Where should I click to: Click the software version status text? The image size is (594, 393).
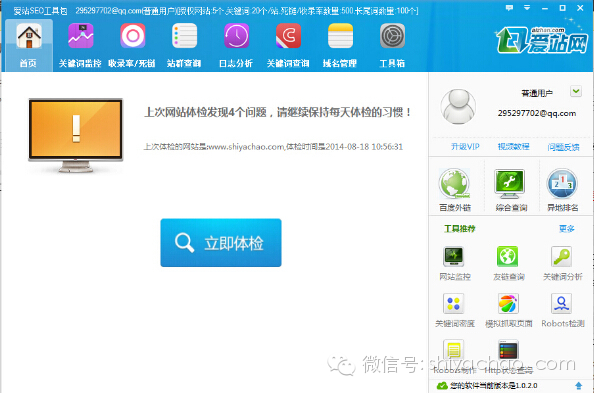click(x=494, y=385)
